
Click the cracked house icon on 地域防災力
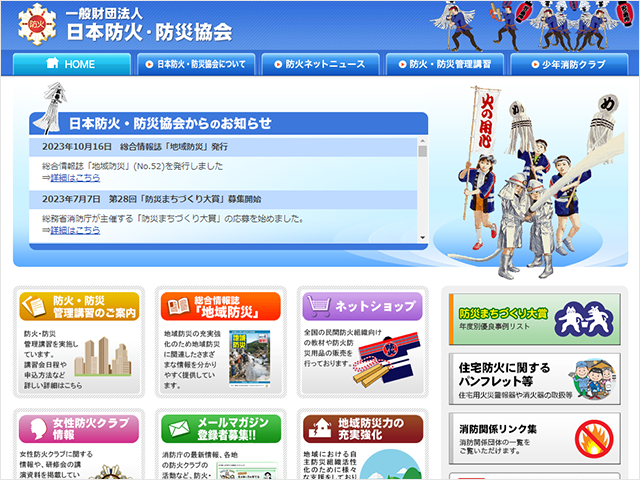(x=320, y=428)
